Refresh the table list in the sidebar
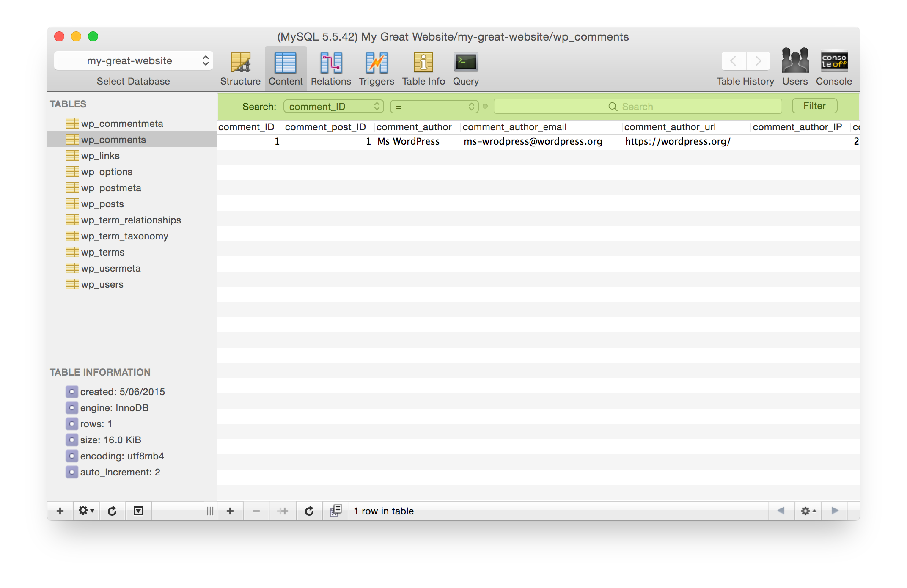 click(112, 511)
